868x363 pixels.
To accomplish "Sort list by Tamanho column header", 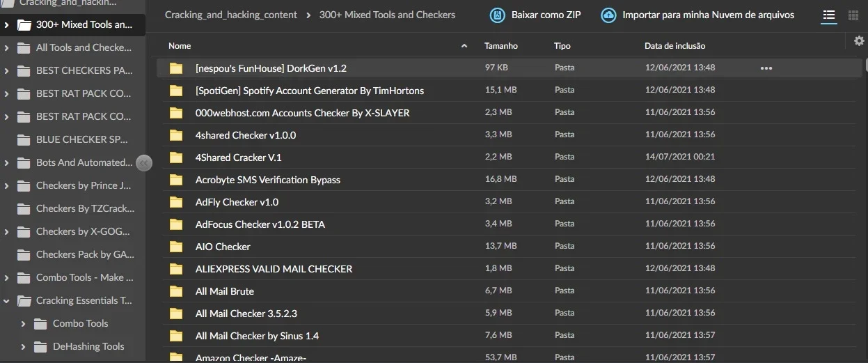I will click(501, 46).
